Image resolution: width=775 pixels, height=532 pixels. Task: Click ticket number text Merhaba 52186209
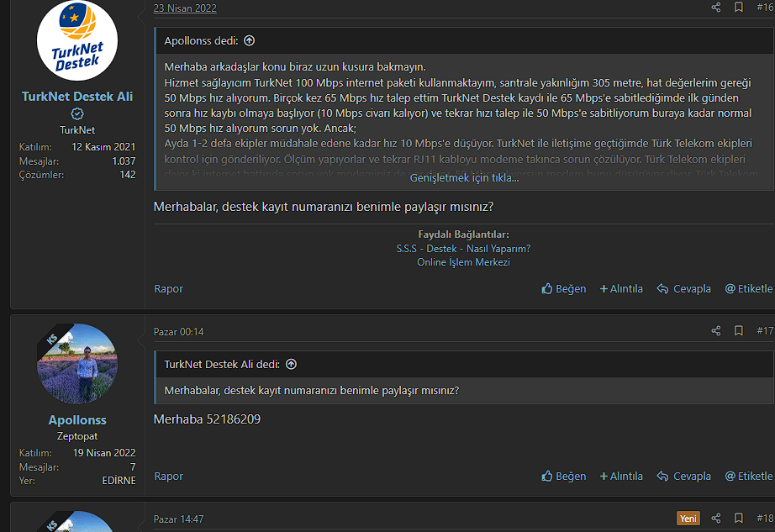point(207,419)
